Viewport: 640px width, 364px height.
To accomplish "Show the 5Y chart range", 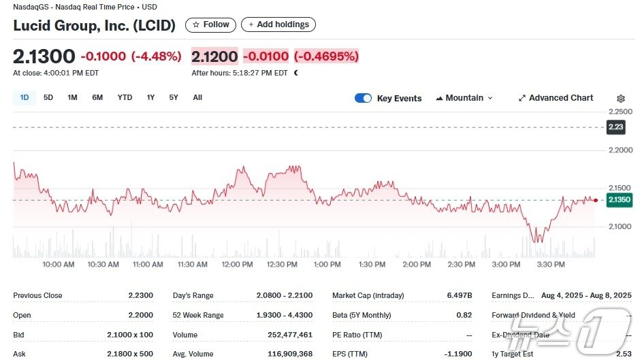I will point(174,97).
